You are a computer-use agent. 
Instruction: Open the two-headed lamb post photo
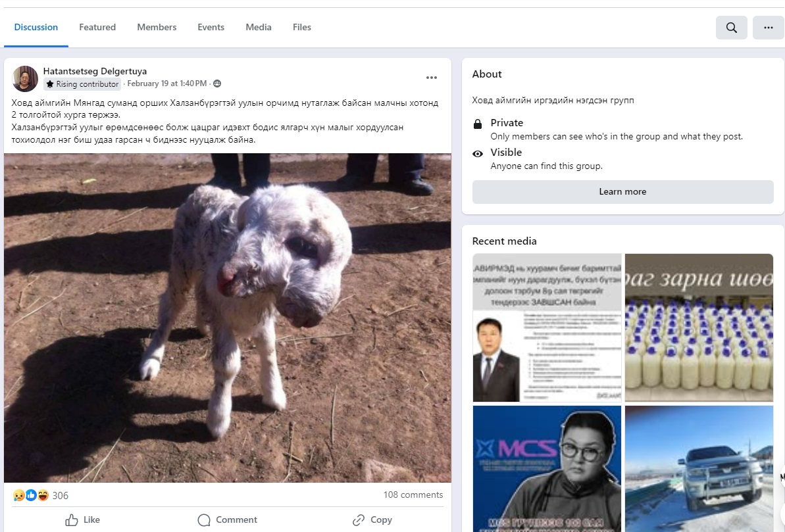pos(227,318)
